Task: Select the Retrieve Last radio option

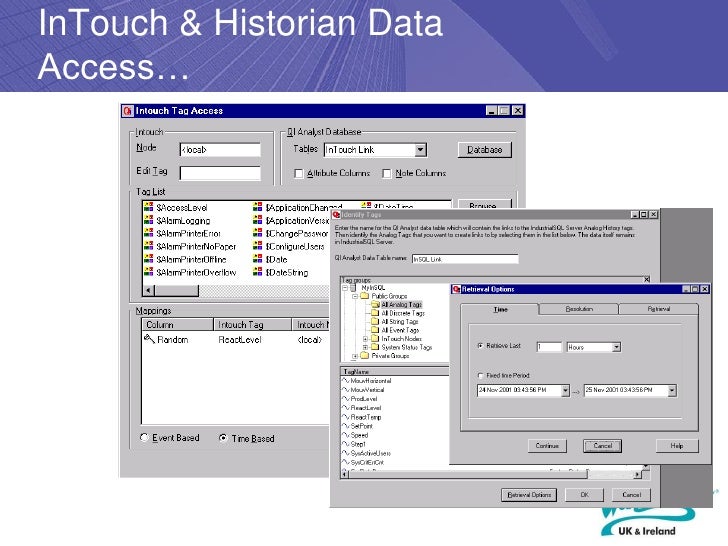Action: 481,346
